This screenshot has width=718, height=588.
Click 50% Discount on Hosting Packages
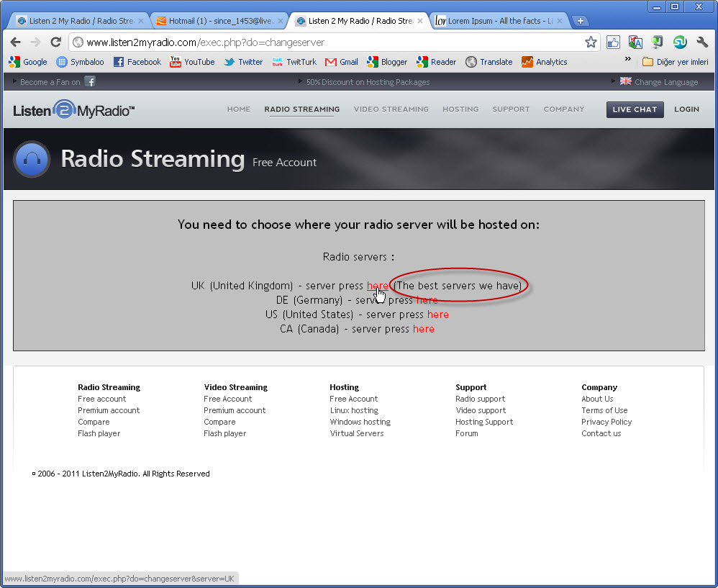click(x=368, y=82)
